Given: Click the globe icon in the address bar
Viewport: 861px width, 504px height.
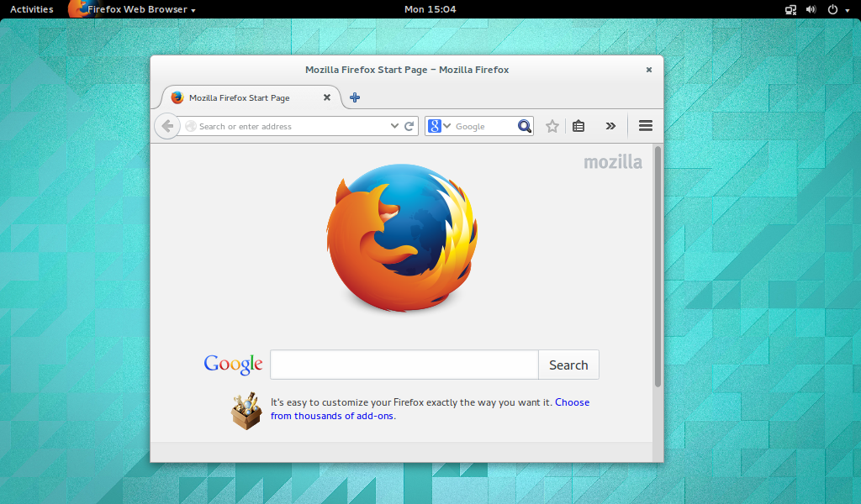Looking at the screenshot, I should [191, 126].
